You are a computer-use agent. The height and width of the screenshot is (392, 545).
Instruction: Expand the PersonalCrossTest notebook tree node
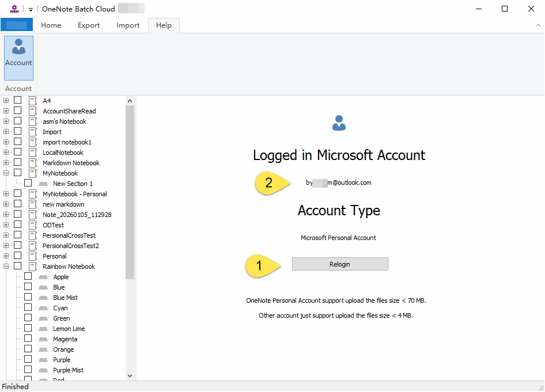click(x=6, y=235)
